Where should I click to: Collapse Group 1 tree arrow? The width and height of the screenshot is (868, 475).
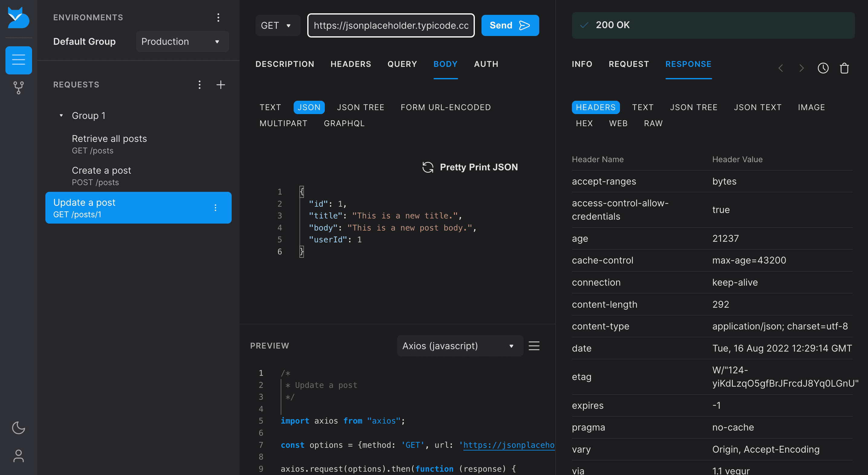click(61, 116)
